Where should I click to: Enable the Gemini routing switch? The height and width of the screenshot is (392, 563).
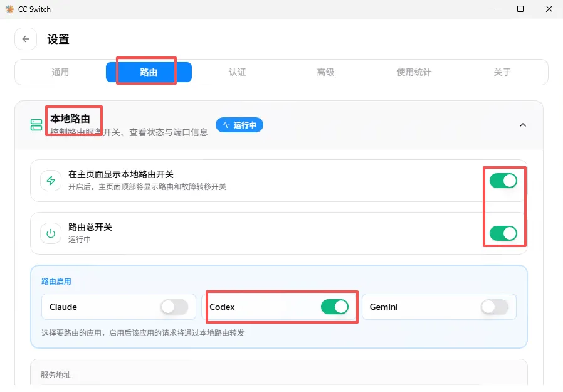[495, 307]
